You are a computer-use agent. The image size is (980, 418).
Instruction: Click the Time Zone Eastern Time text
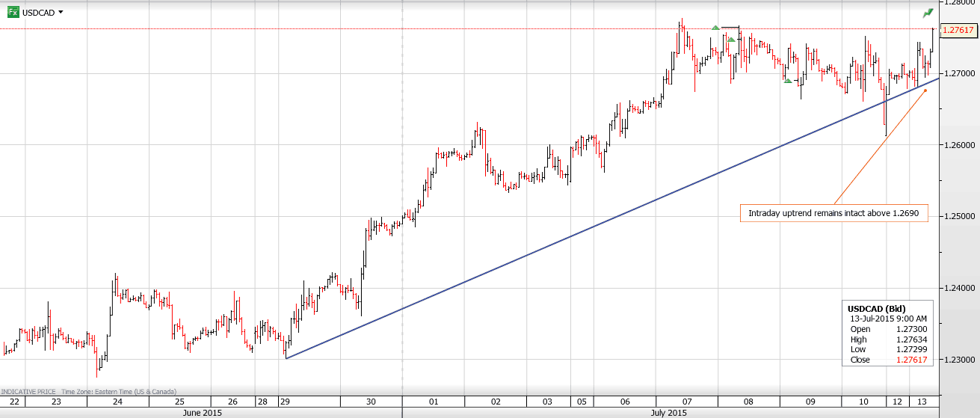click(117, 391)
